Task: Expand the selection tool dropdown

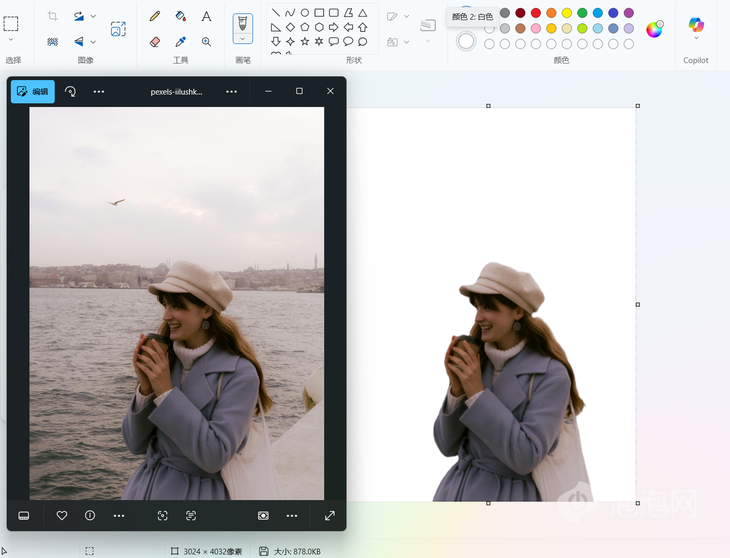Action: (x=11, y=40)
